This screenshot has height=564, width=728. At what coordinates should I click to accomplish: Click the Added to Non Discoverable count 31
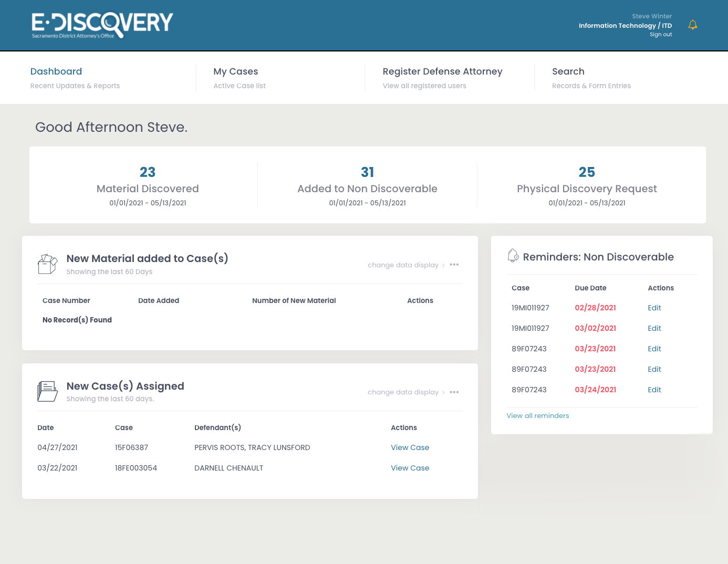[x=368, y=172]
